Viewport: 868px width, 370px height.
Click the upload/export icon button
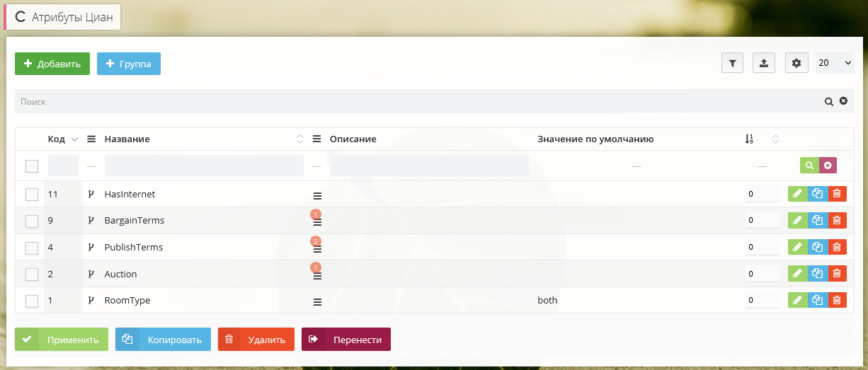764,64
